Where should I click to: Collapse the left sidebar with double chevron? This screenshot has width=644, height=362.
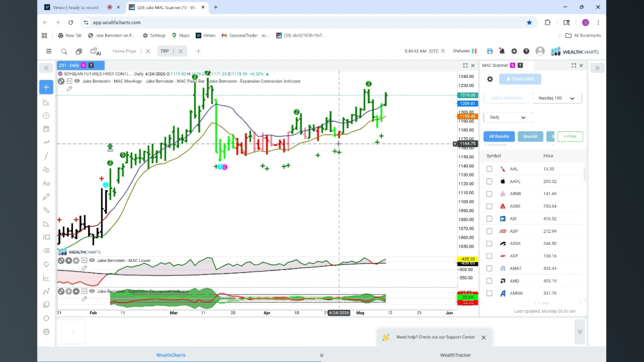pos(46,68)
